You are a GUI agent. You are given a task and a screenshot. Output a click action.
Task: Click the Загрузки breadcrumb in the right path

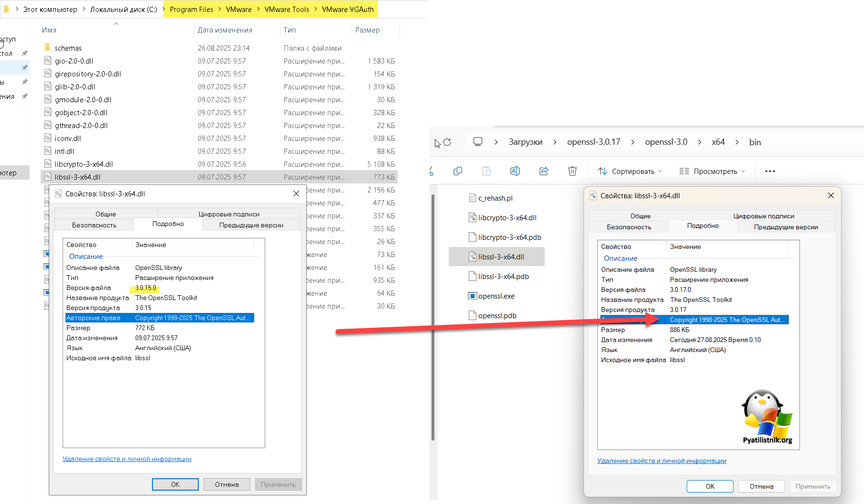point(525,142)
